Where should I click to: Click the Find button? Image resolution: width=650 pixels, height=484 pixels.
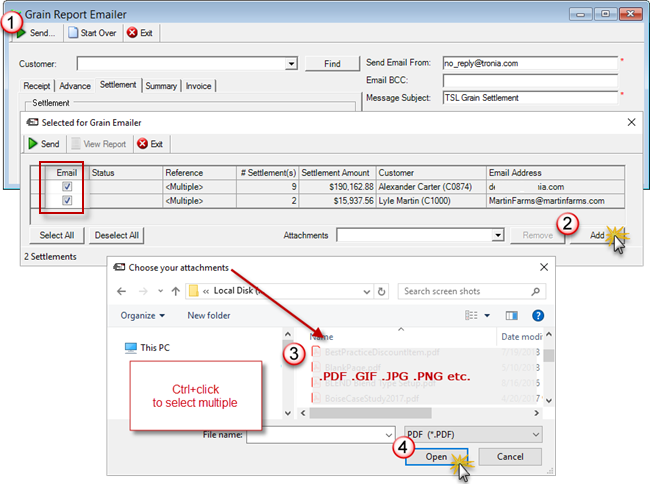[332, 64]
